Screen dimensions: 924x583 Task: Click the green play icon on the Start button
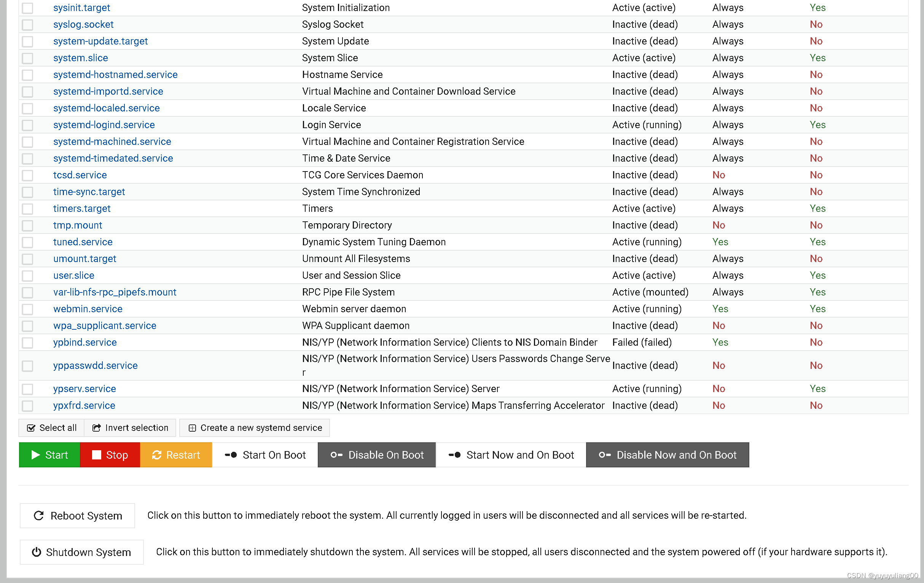(x=37, y=455)
